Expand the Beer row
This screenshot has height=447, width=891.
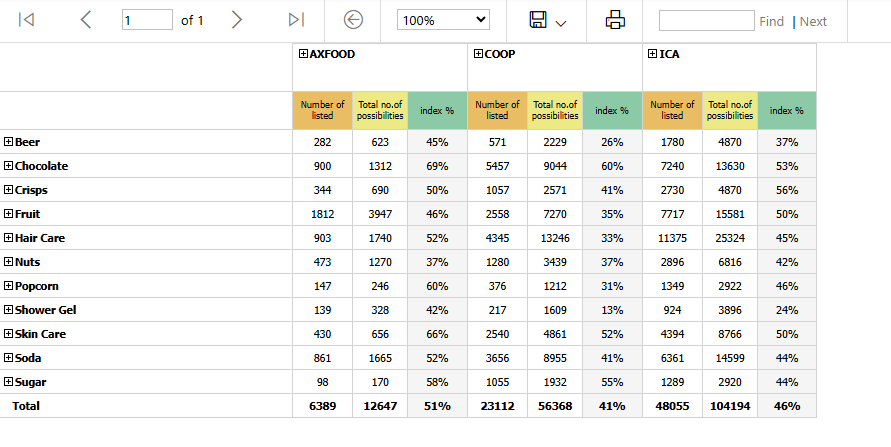click(x=9, y=142)
